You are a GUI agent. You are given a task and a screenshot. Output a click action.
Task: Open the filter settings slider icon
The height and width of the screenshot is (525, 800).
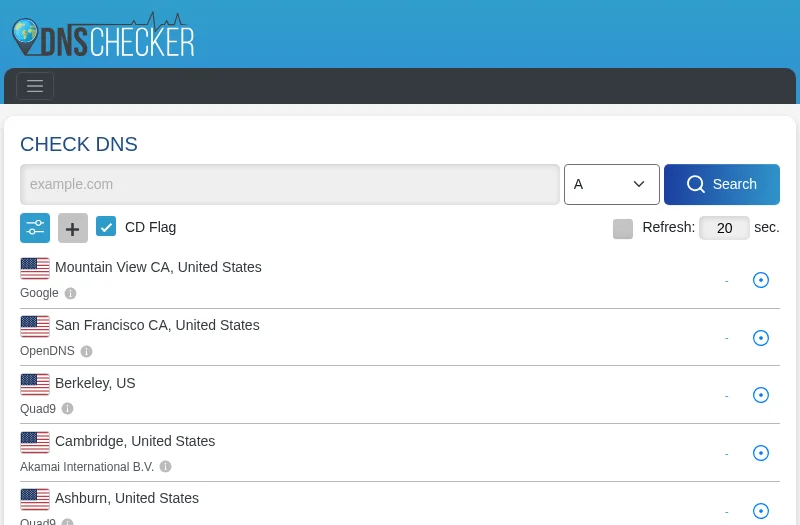(x=35, y=228)
